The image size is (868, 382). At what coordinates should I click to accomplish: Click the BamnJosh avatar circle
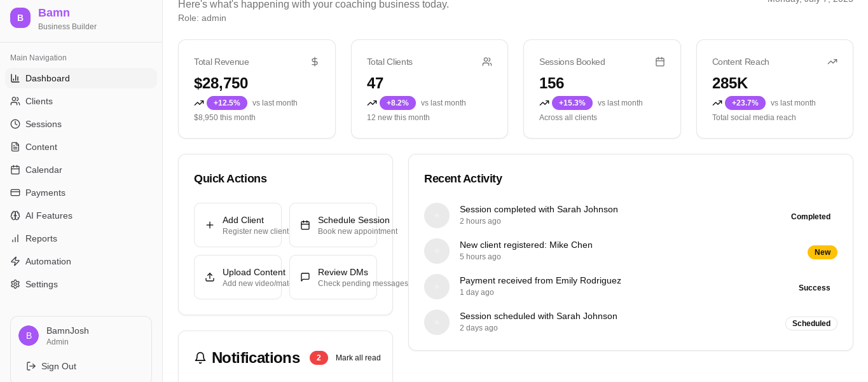(x=29, y=336)
